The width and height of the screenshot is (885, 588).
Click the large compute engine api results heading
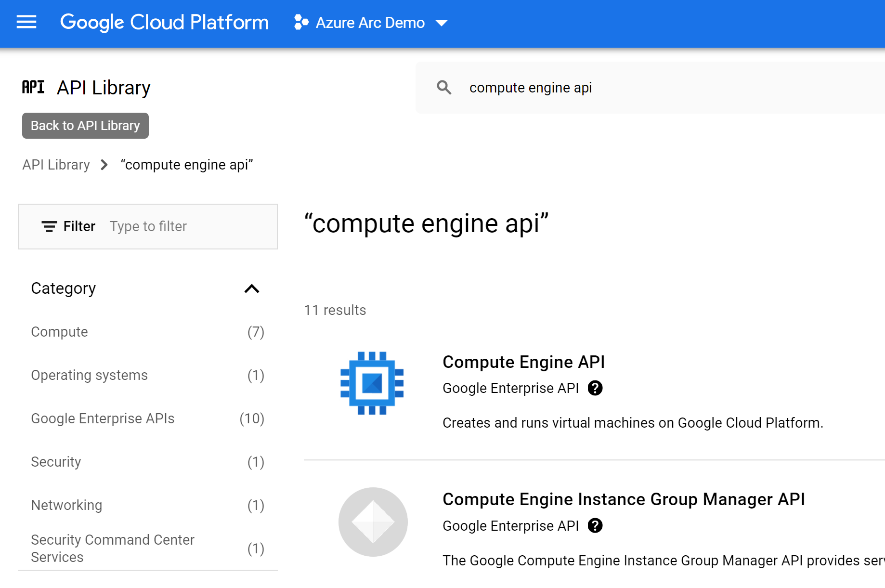[426, 224]
